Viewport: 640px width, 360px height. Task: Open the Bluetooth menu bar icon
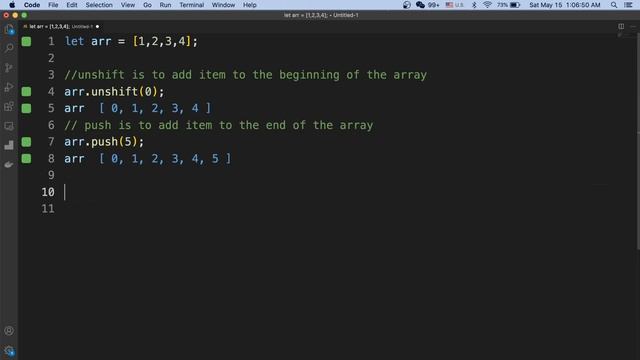[x=474, y=5]
